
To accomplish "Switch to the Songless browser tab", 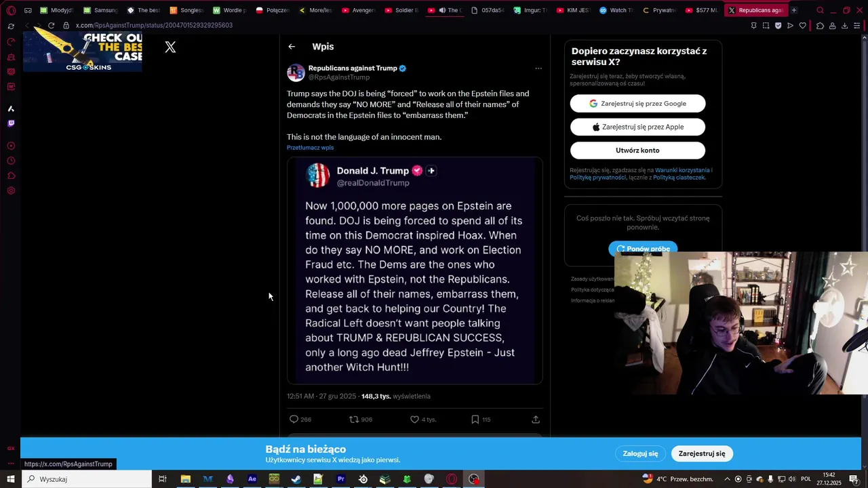I will coord(186,10).
